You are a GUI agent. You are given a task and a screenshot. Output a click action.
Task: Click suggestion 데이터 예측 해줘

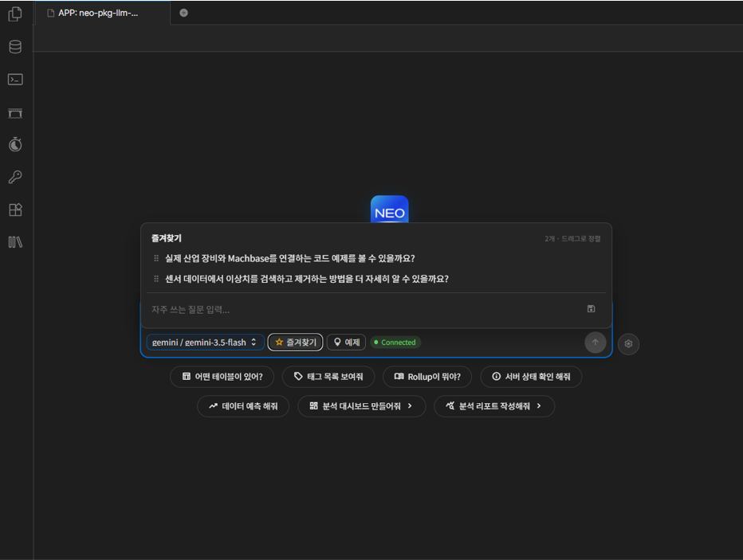(x=243, y=406)
